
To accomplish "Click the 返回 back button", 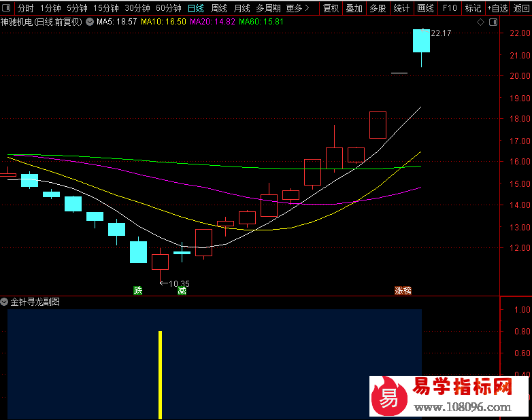I will click(x=522, y=8).
